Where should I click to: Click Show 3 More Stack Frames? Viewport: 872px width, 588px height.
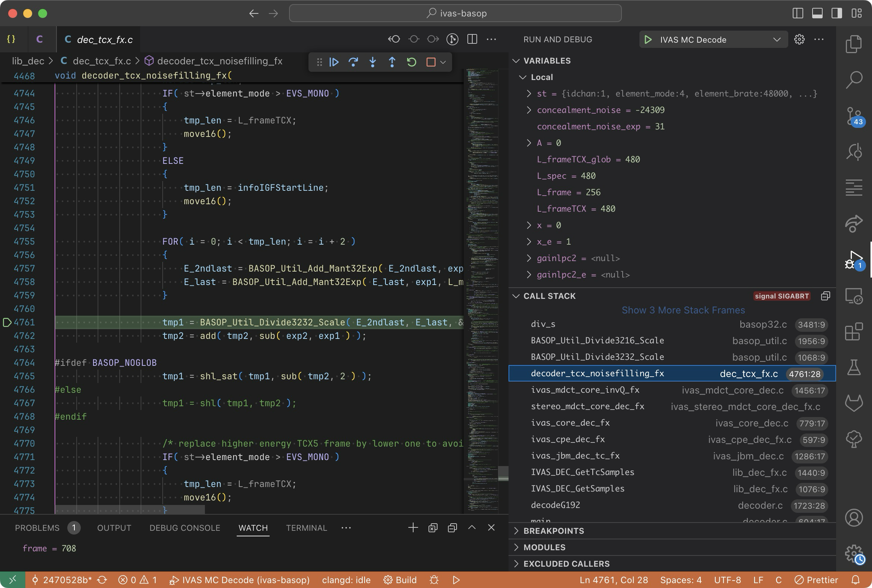coord(683,310)
